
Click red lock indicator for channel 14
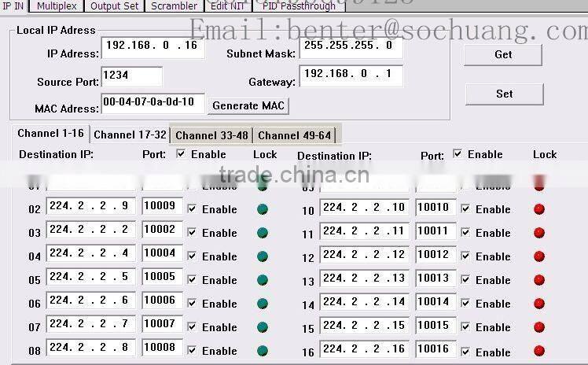(x=539, y=304)
